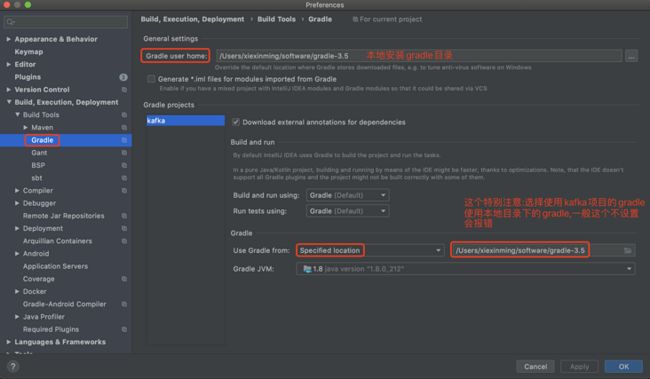Expand Appearance & Behavior section

[9, 39]
